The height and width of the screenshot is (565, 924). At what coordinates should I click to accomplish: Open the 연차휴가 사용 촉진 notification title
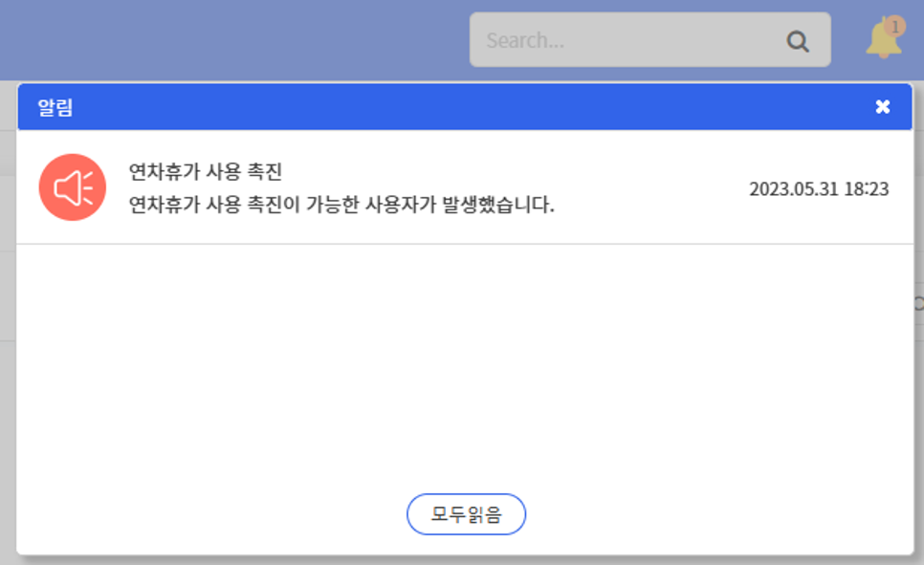pyautogui.click(x=205, y=171)
